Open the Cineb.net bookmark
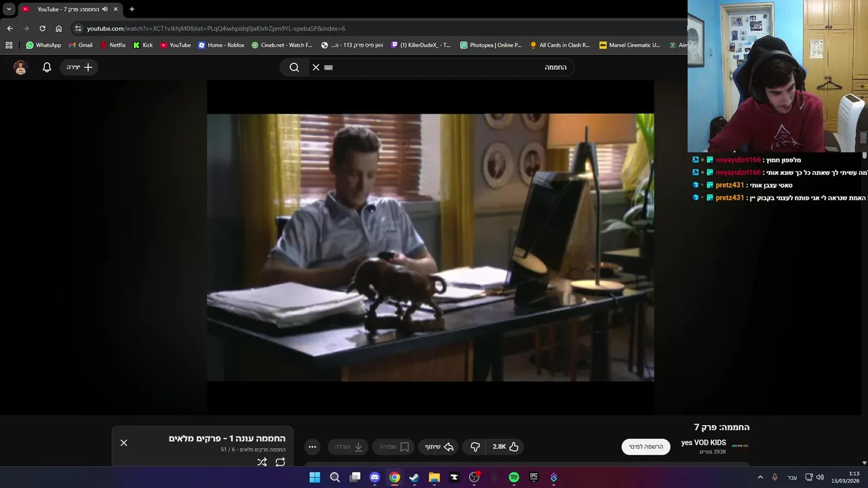The image size is (868, 488). (282, 45)
